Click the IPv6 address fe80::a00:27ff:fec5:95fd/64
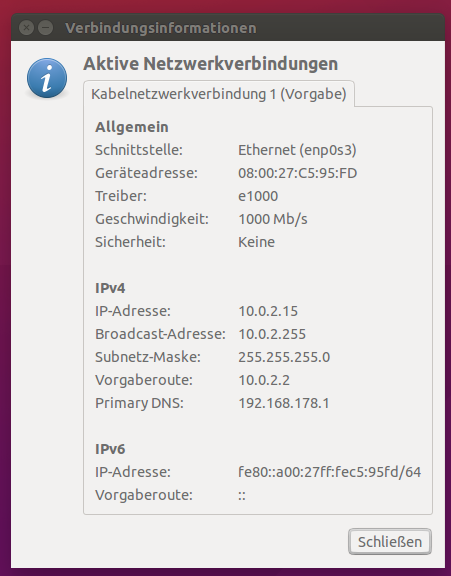The image size is (451, 576). (329, 472)
